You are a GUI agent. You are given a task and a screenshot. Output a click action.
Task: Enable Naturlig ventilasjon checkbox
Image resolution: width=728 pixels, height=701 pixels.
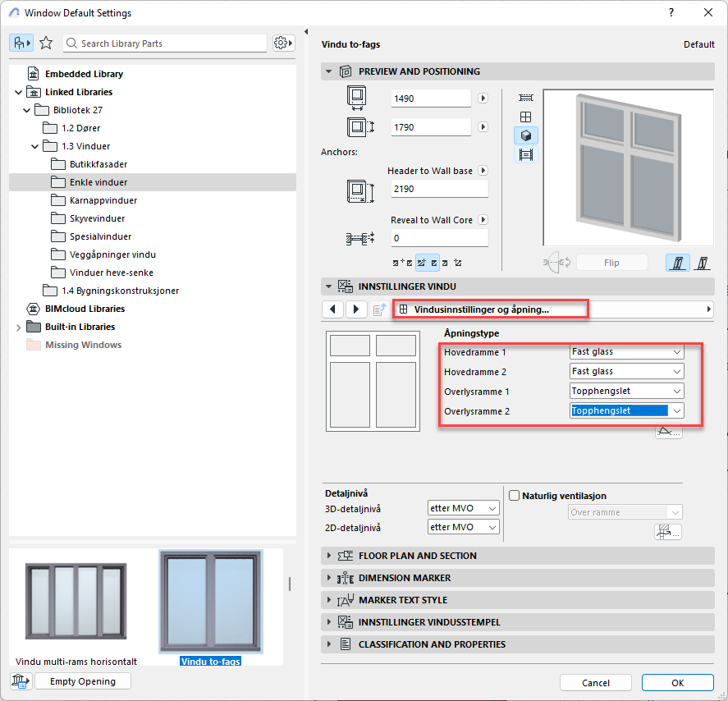click(x=515, y=496)
